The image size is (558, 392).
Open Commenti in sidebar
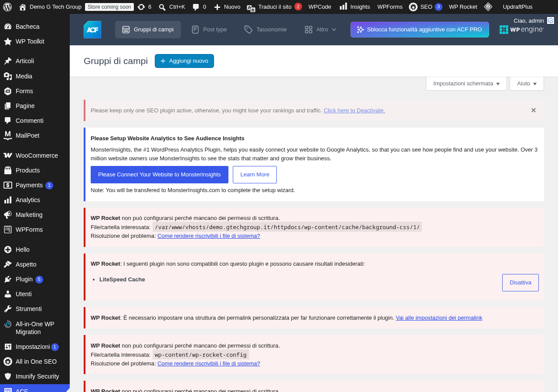35,121
